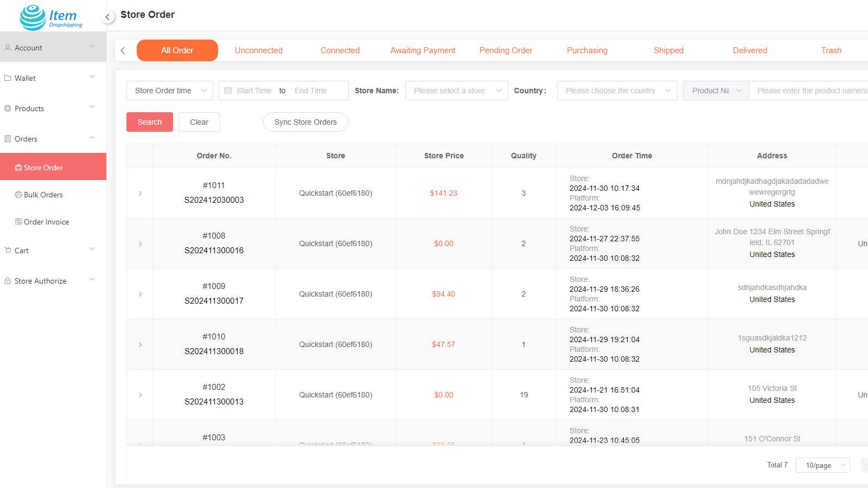This screenshot has height=488, width=868.
Task: Switch to the Delivered tab
Action: (749, 50)
